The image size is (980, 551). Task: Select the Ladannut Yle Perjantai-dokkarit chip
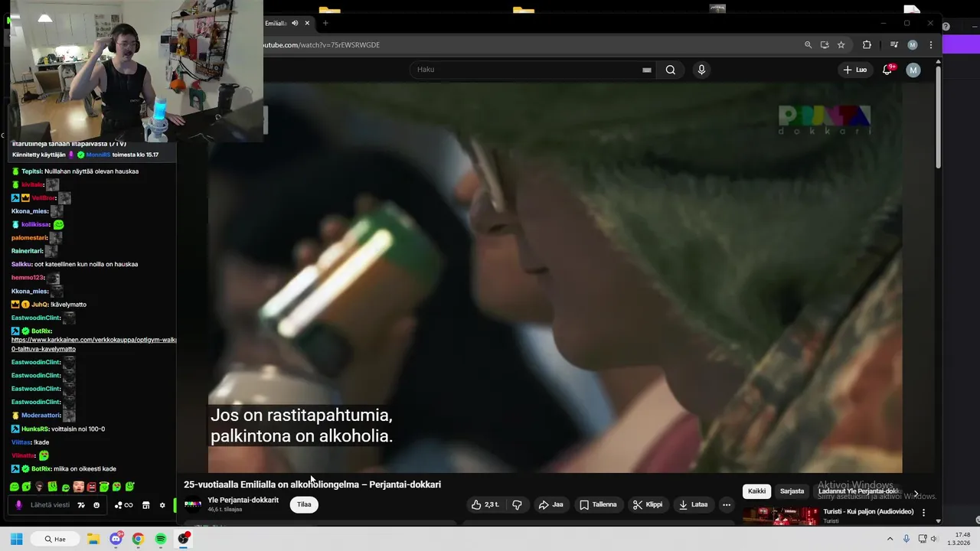857,491
